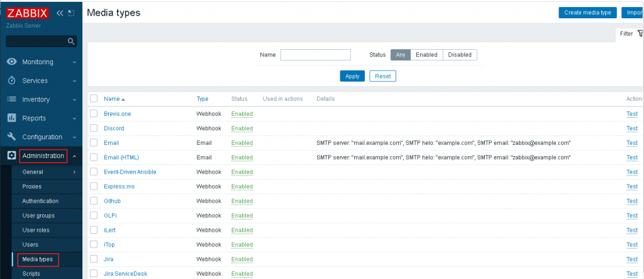Tick the Express.ms checkbox
The height and width of the screenshot is (279, 644).
pyautogui.click(x=94, y=186)
